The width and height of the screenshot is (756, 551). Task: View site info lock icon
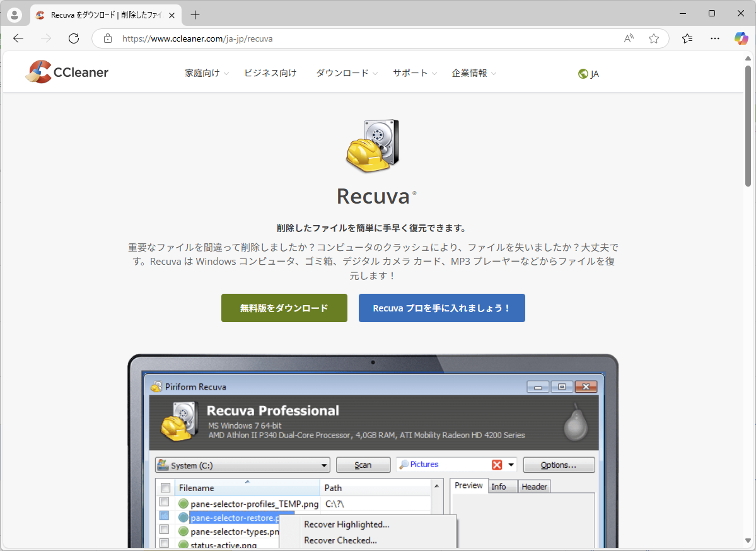pos(108,38)
